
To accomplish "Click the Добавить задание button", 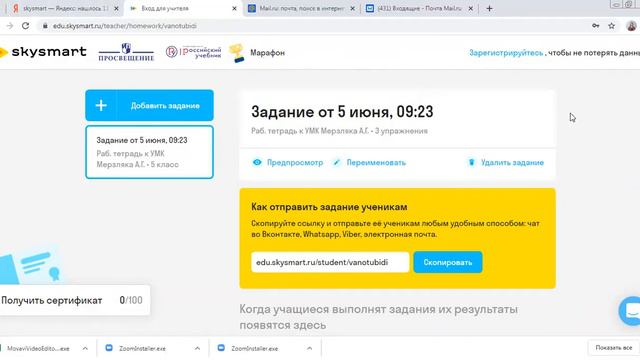I will point(149,105).
